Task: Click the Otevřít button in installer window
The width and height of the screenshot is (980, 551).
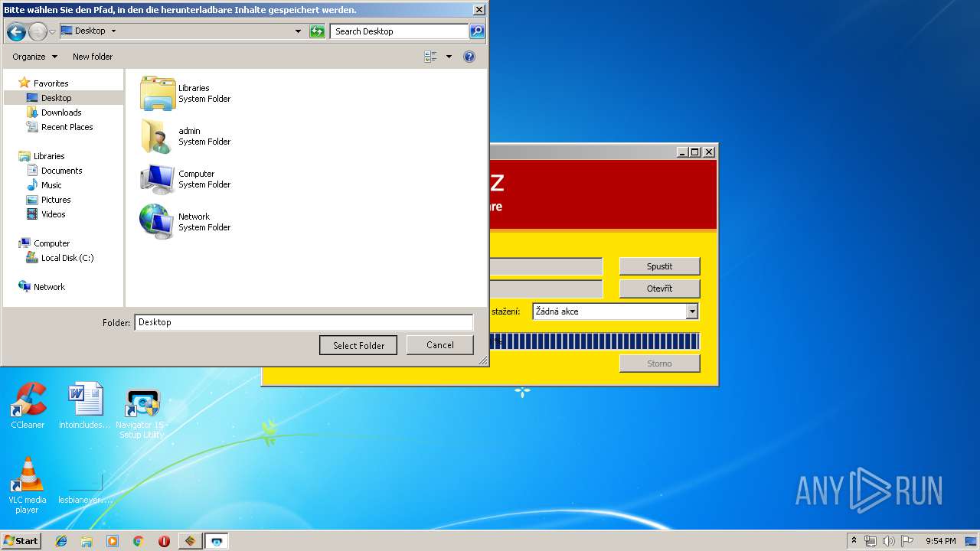Action: 659,289
